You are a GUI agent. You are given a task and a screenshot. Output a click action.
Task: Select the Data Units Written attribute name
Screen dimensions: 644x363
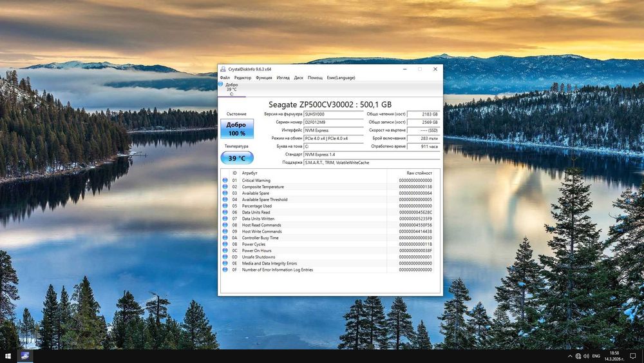258,219
